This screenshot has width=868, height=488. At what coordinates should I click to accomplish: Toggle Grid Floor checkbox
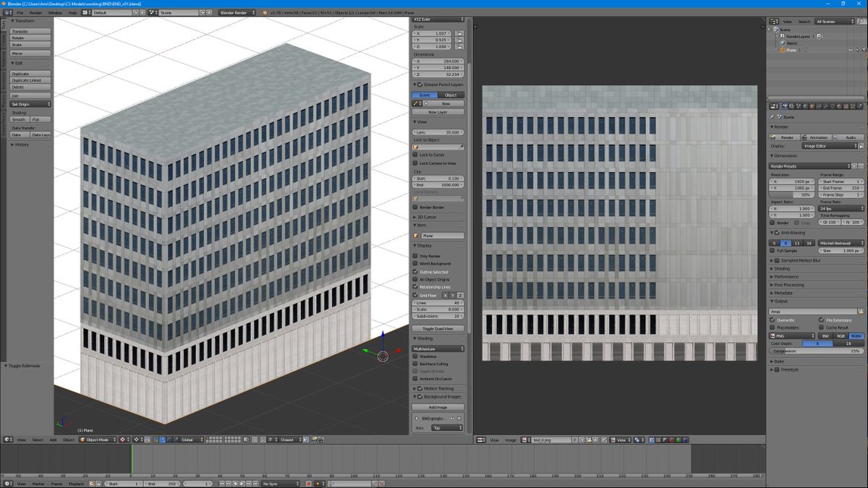click(x=415, y=295)
